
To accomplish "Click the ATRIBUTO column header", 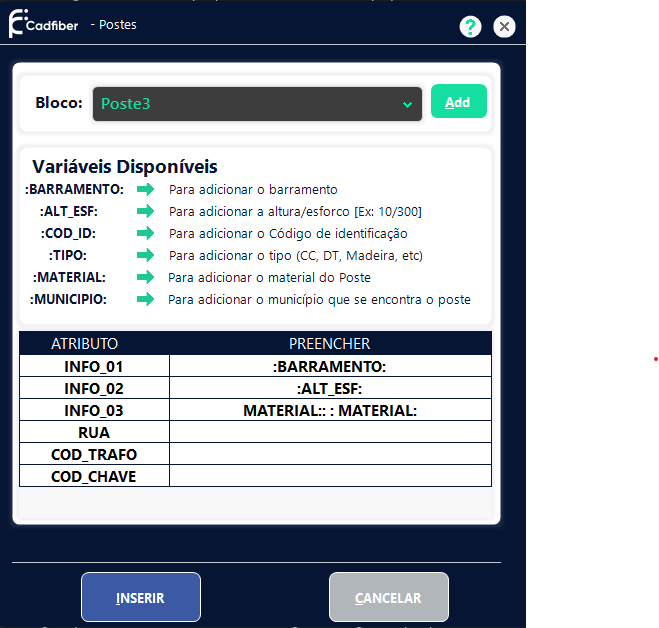I will [x=85, y=344].
